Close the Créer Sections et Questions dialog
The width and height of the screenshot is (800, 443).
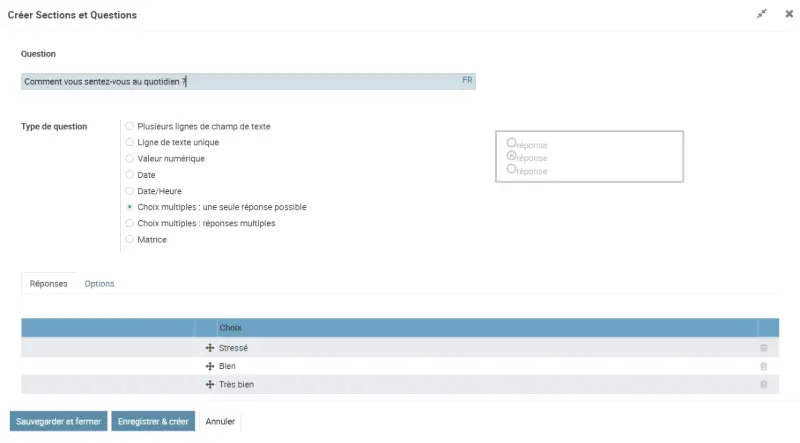pyautogui.click(x=788, y=14)
